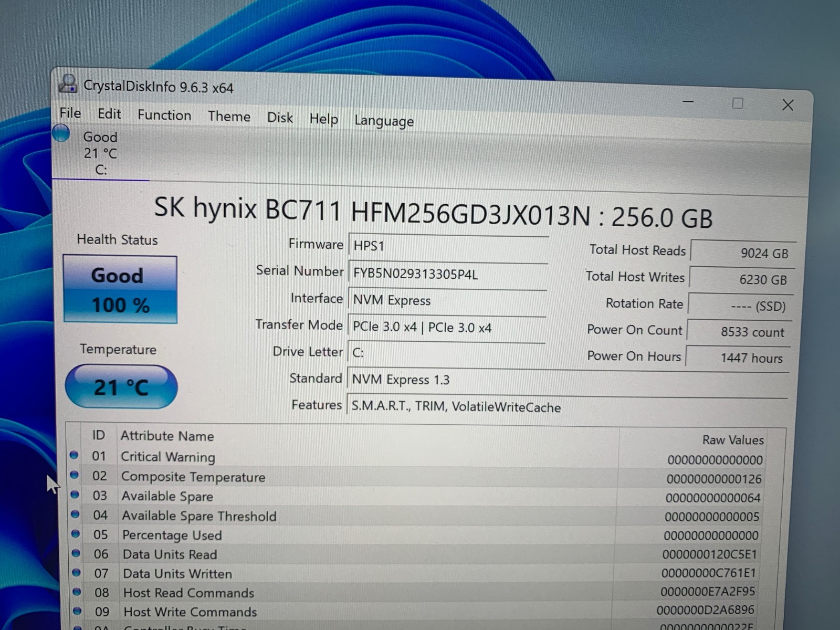Select the Percentage Used row
Viewport: 840px width, 630px height.
coord(415,535)
